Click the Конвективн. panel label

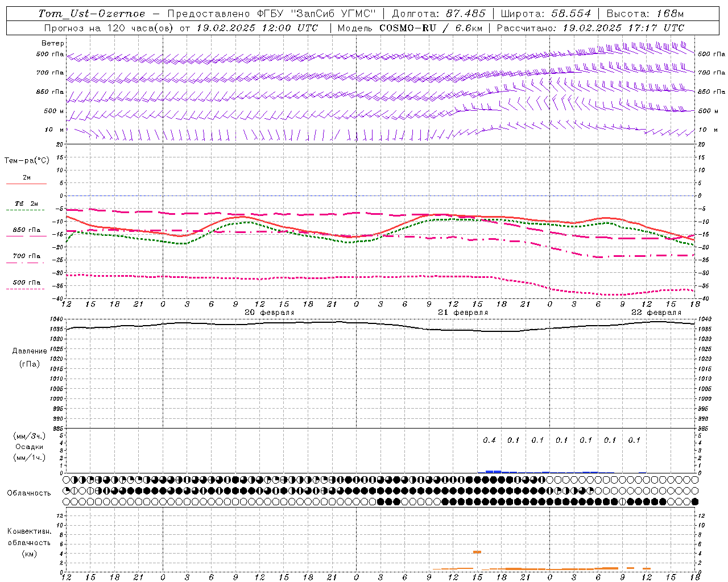click(29, 531)
